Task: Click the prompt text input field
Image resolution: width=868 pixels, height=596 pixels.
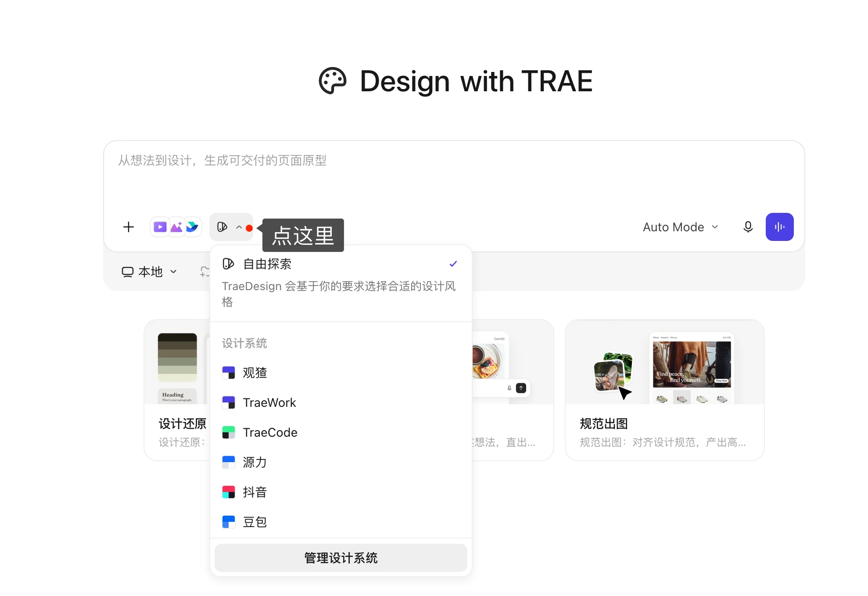Action: coord(454,176)
